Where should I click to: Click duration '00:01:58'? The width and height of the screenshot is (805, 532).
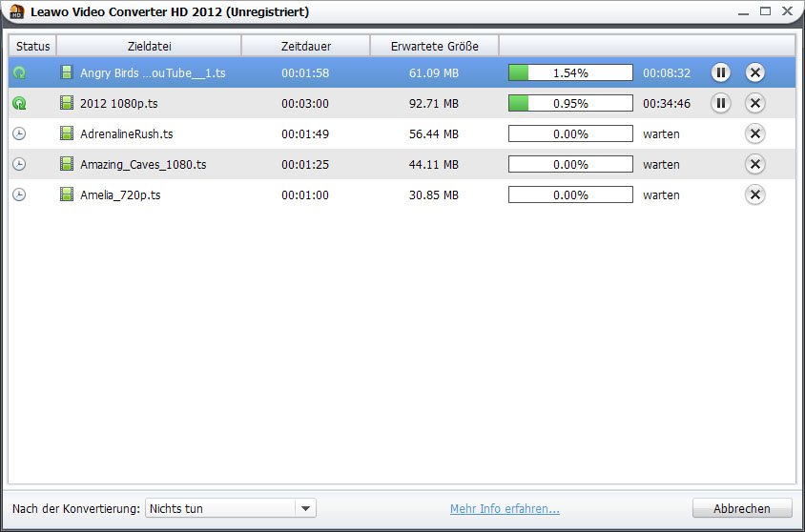coord(305,72)
